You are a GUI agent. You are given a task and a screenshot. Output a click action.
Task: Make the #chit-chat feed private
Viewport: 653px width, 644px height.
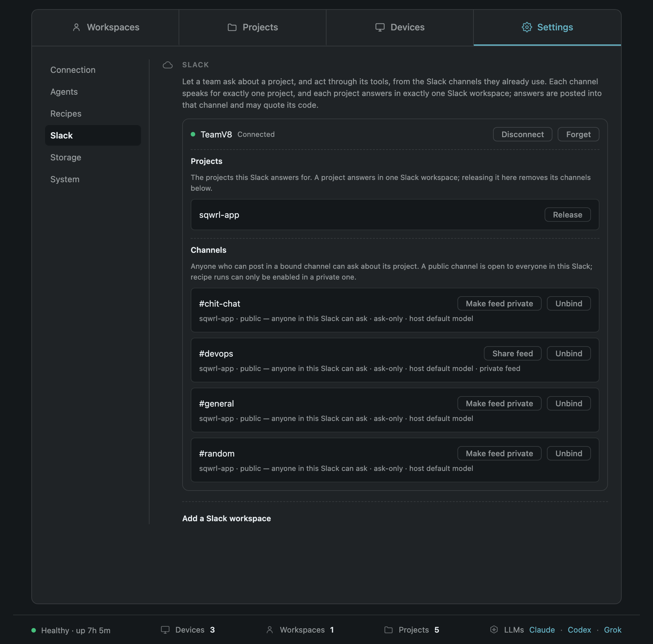point(499,304)
